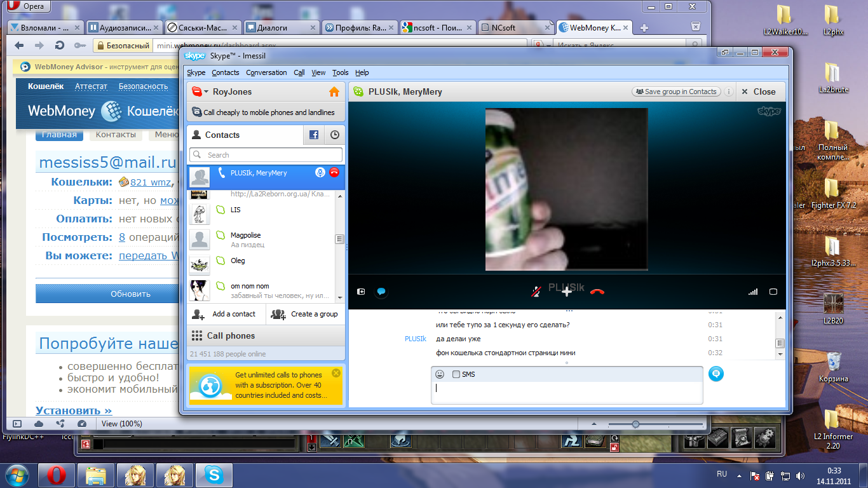Viewport: 868px width, 488px height.
Task: Toggle Opera Turbo icon in status bar
Action: [x=81, y=423]
